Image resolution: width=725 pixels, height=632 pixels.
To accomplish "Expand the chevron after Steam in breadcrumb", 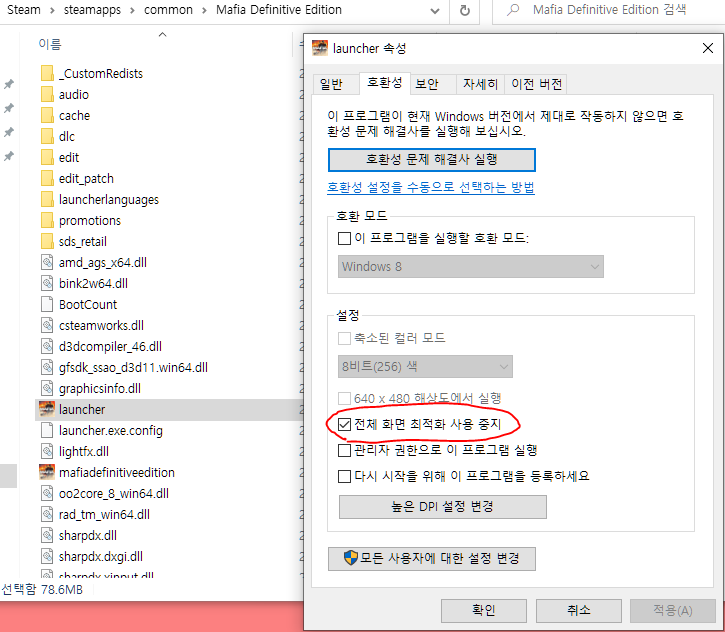I will point(52,10).
